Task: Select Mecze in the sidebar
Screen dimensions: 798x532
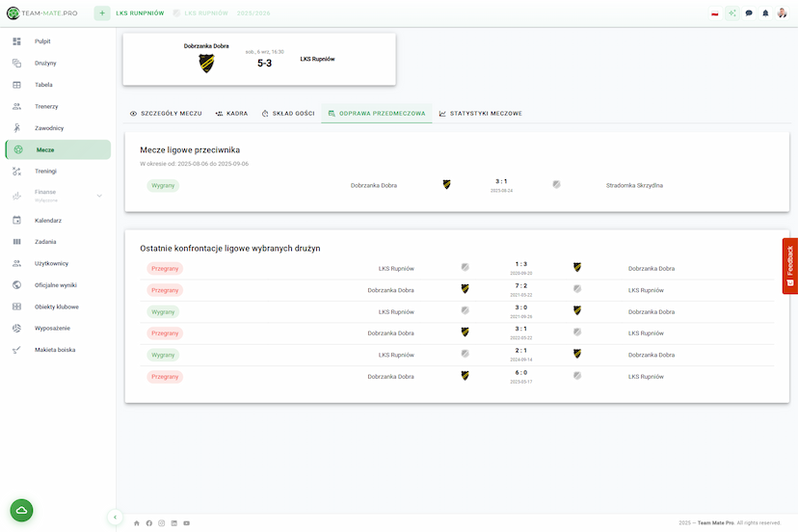Action: (58, 149)
